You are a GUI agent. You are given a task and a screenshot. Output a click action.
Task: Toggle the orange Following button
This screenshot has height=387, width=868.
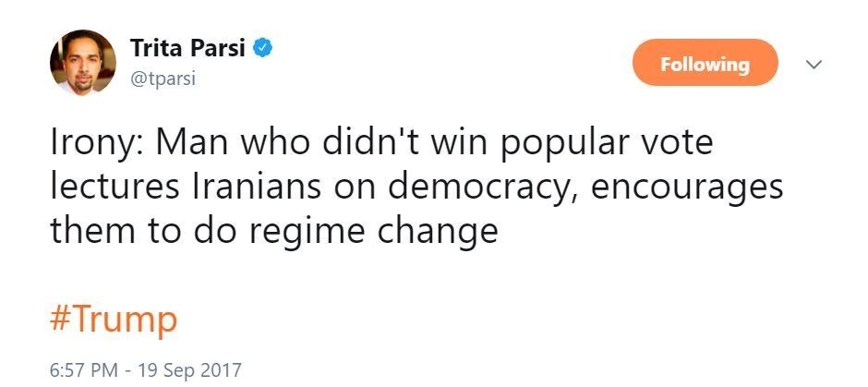coord(705,65)
